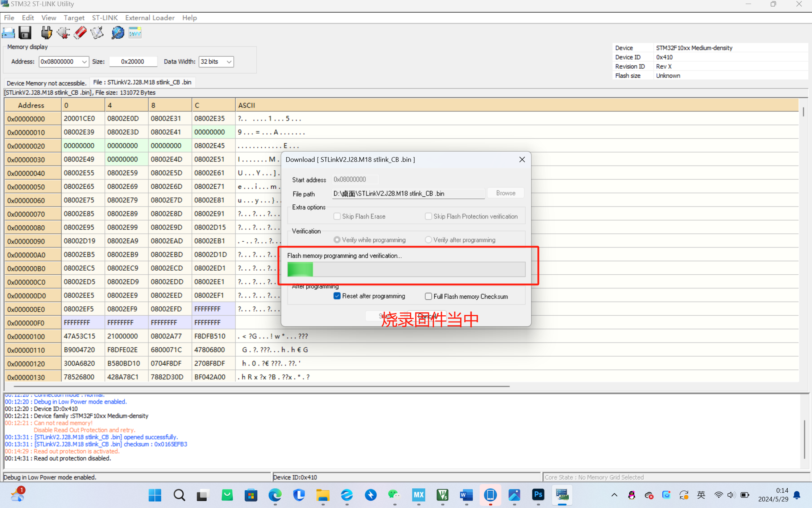812x508 pixels.
Task: Click the ST-LINK Utility taskbar icon
Action: coord(562,495)
